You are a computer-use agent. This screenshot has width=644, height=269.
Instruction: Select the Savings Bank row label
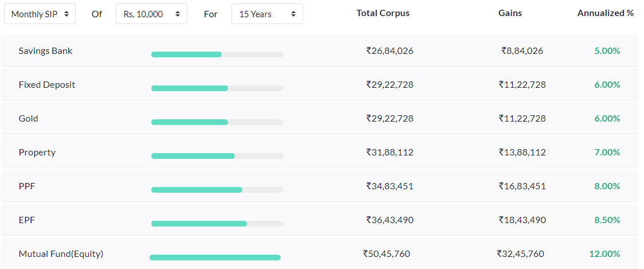pyautogui.click(x=45, y=51)
